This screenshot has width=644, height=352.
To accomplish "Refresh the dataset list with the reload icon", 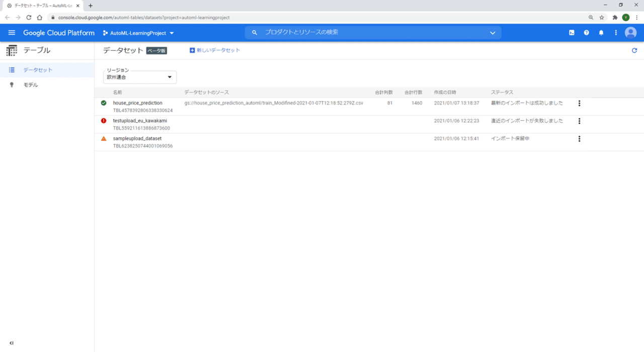I will [634, 50].
